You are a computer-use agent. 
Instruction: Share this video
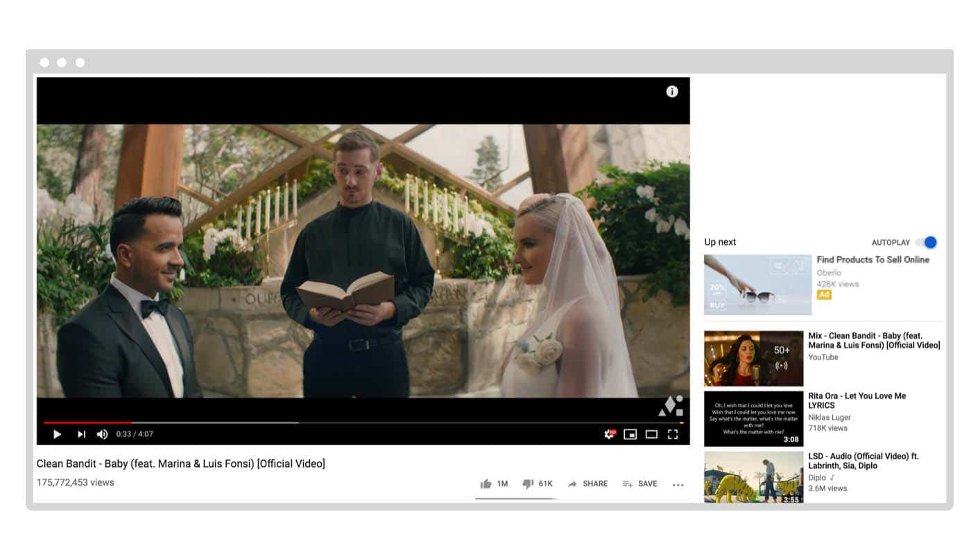[x=587, y=484]
